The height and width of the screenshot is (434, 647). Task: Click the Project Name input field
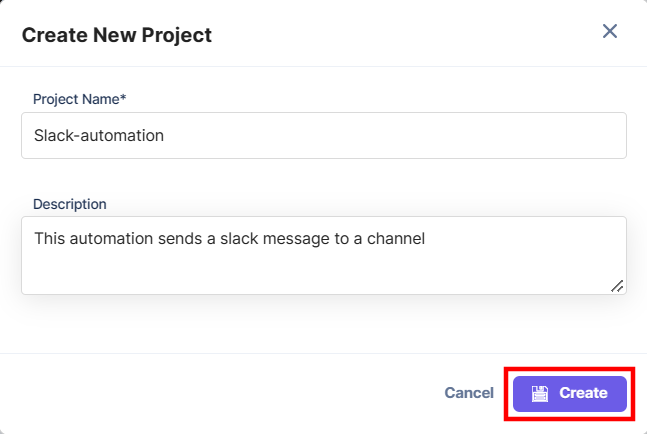324,135
